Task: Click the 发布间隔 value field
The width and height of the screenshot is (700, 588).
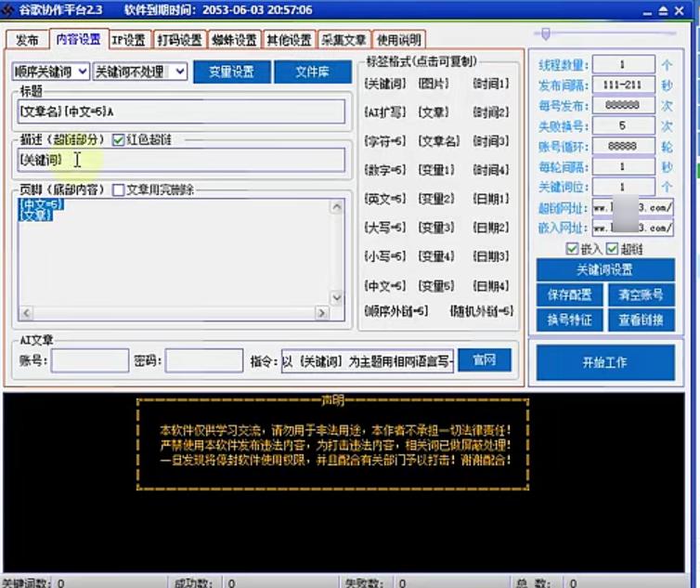Action: click(x=623, y=85)
